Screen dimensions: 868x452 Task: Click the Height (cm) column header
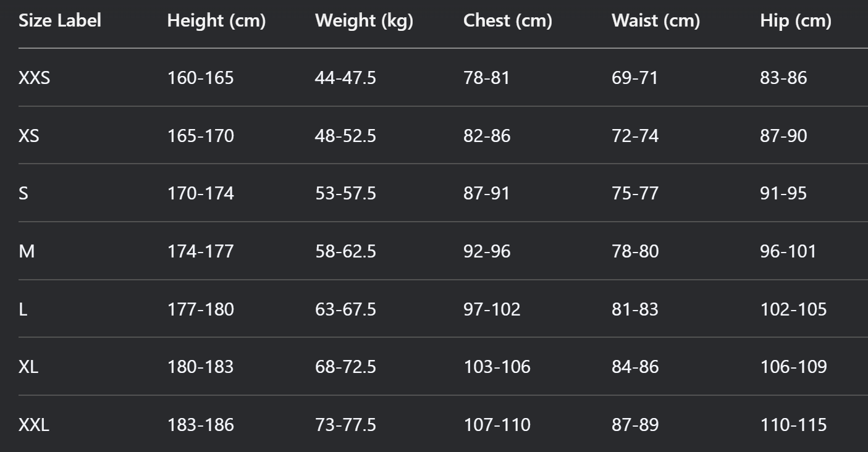[216, 21]
